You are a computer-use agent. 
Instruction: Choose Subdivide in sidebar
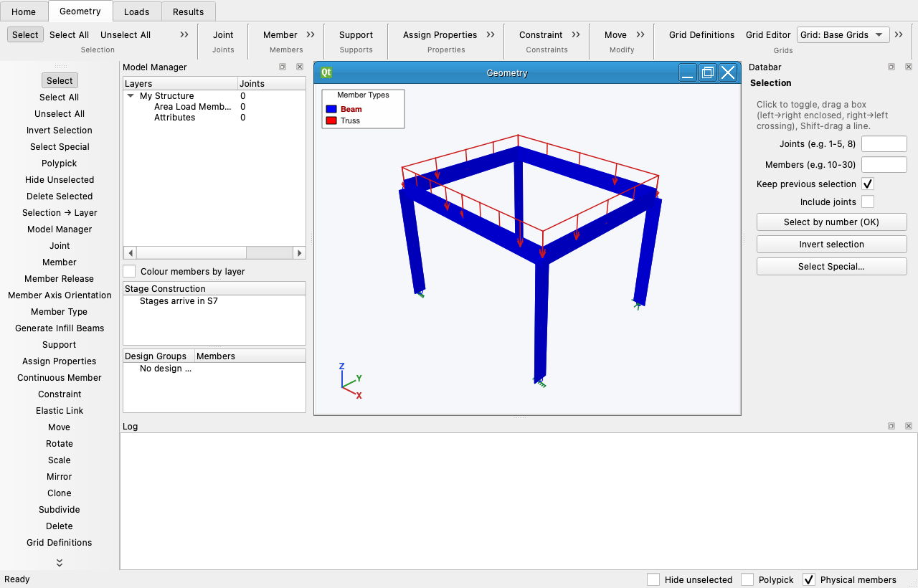[x=60, y=509]
